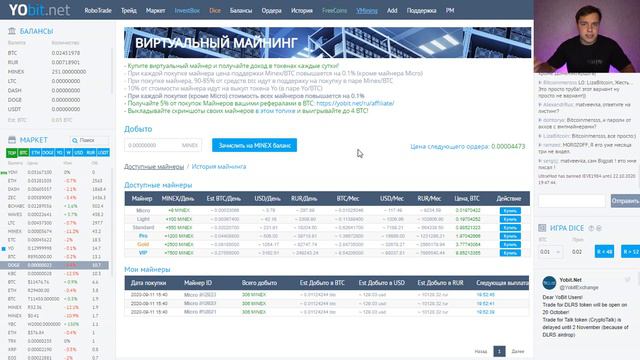Click the bank icon beside БАЛАНСЫ
Image resolution: width=640 pixels, height=360 pixels.
(12, 31)
